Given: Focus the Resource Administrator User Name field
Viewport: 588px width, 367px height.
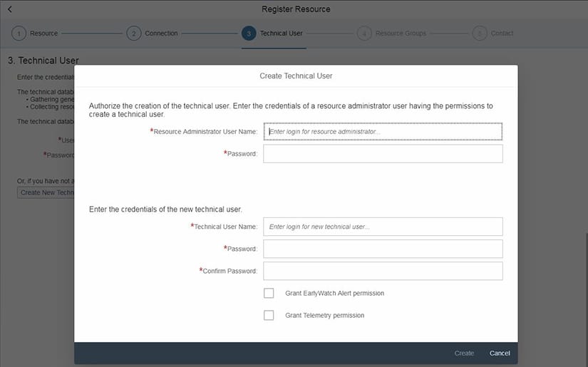Looking at the screenshot, I should click(383, 132).
